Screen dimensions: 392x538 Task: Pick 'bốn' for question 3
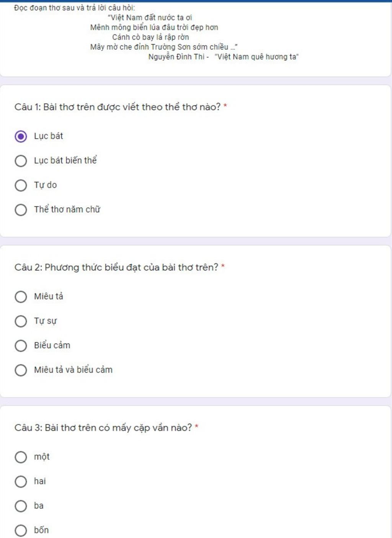point(21,530)
